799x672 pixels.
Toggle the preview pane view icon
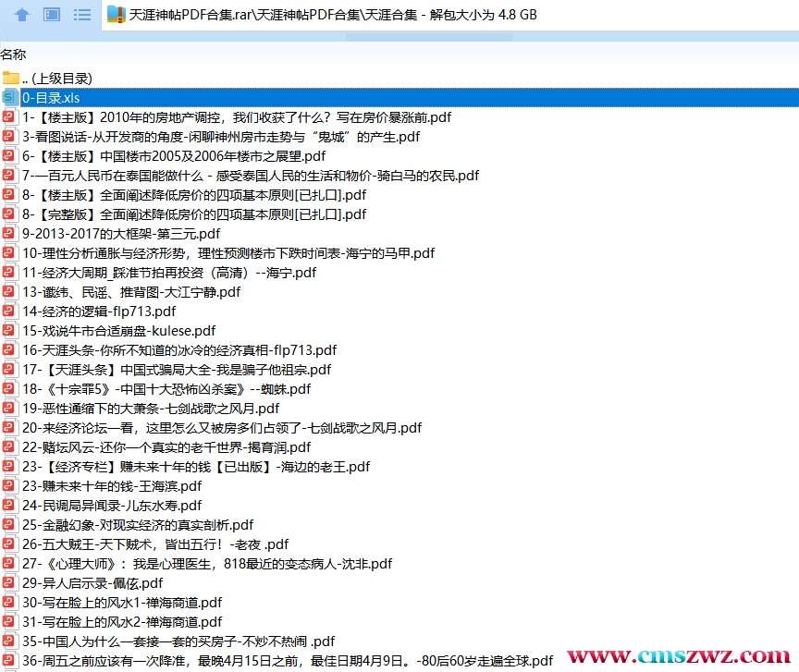[x=53, y=14]
